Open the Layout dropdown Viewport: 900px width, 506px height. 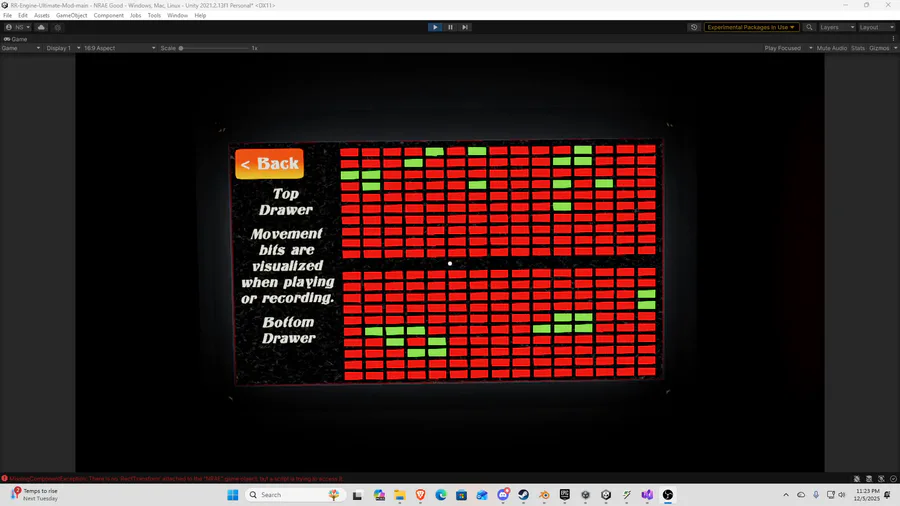click(x=876, y=27)
